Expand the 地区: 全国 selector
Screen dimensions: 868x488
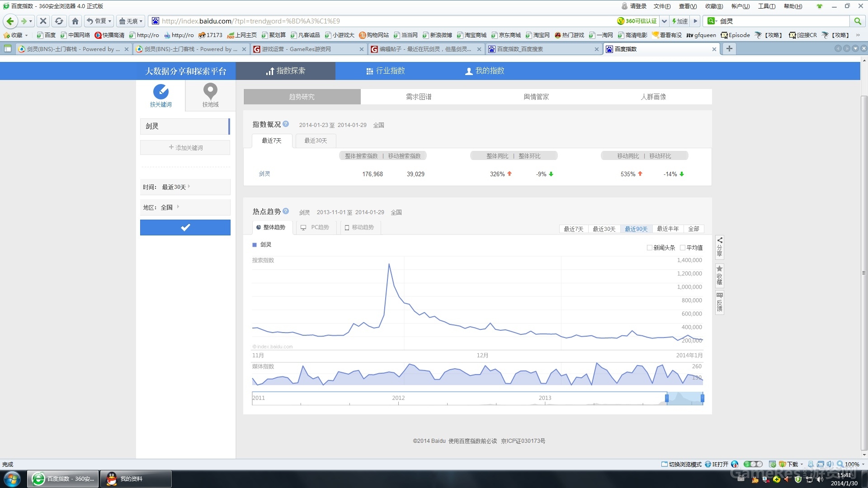185,207
